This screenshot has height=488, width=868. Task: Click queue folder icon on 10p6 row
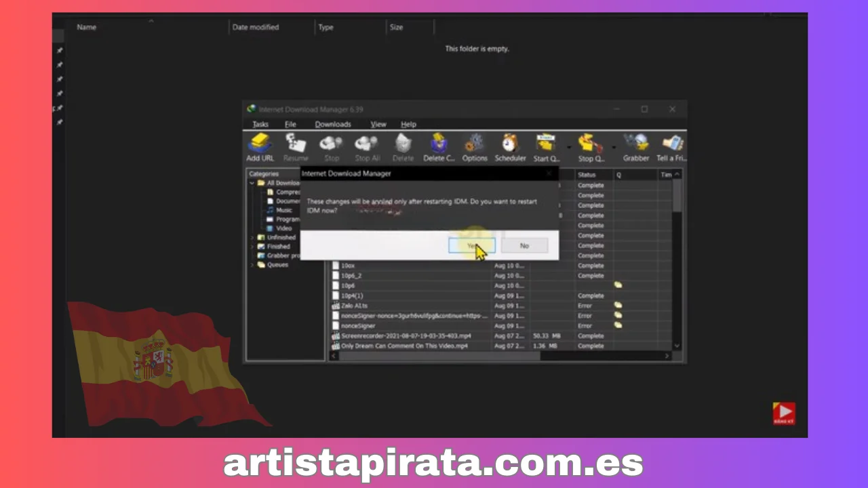[x=618, y=285]
